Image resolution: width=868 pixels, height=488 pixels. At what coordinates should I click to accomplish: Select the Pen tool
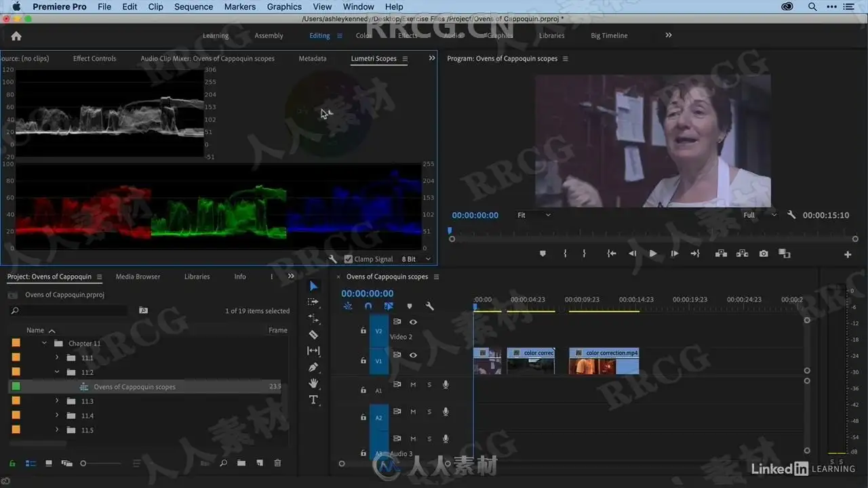click(313, 367)
